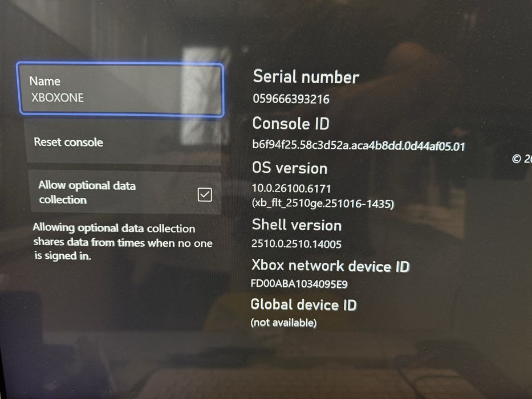Image resolution: width=532 pixels, height=399 pixels.
Task: Click the xb_flt_2510ge build string
Action: [x=323, y=203]
